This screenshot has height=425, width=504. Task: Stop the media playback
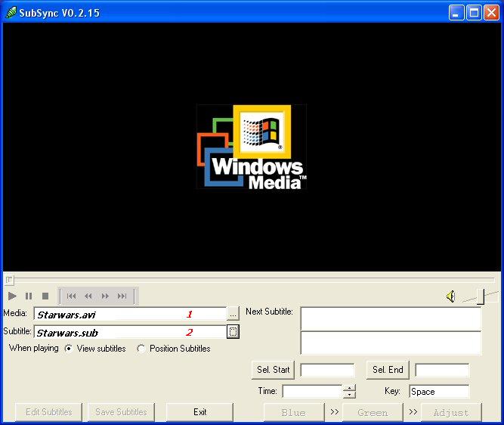click(x=45, y=296)
